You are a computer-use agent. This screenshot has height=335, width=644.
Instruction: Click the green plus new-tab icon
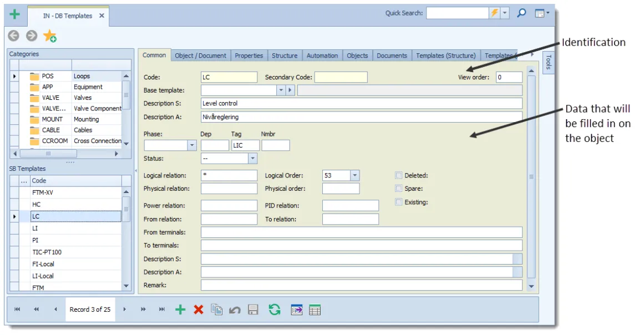(15, 14)
